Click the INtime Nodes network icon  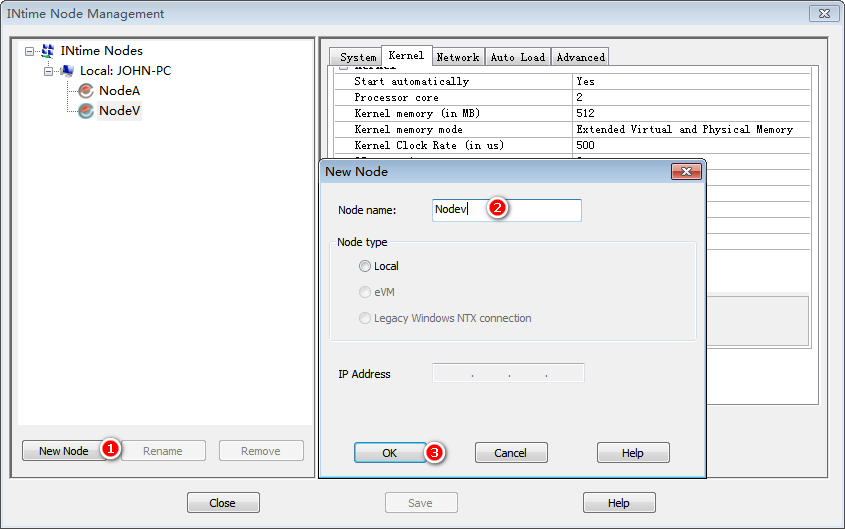[48, 51]
